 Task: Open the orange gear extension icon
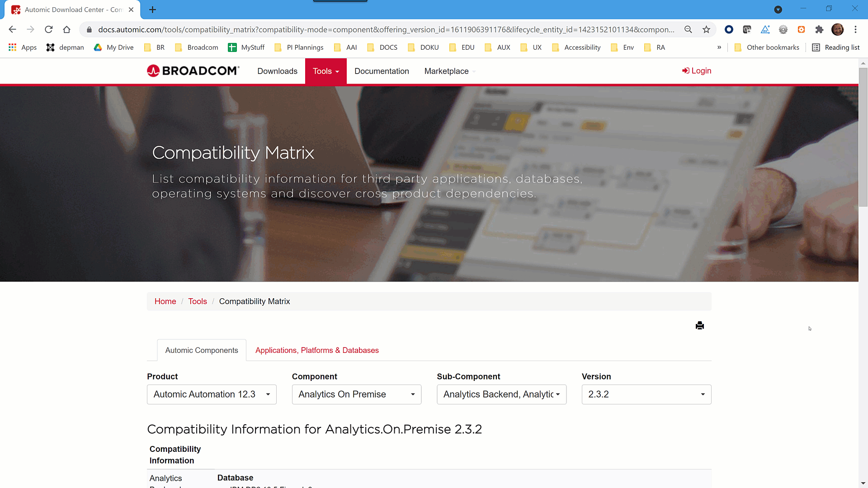coord(802,29)
